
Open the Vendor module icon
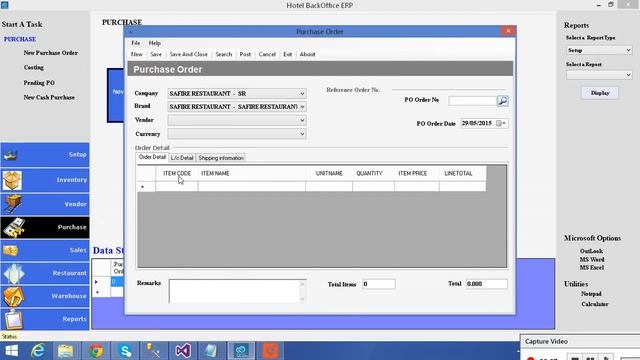coord(12,204)
